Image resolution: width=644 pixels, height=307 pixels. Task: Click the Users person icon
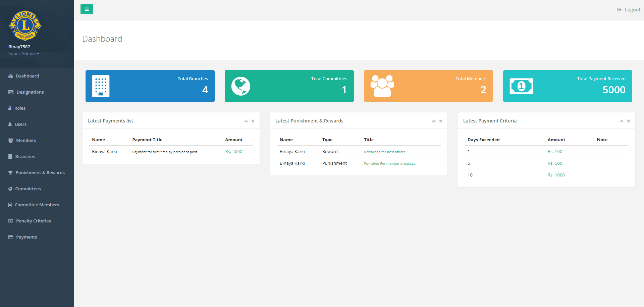pyautogui.click(x=10, y=124)
